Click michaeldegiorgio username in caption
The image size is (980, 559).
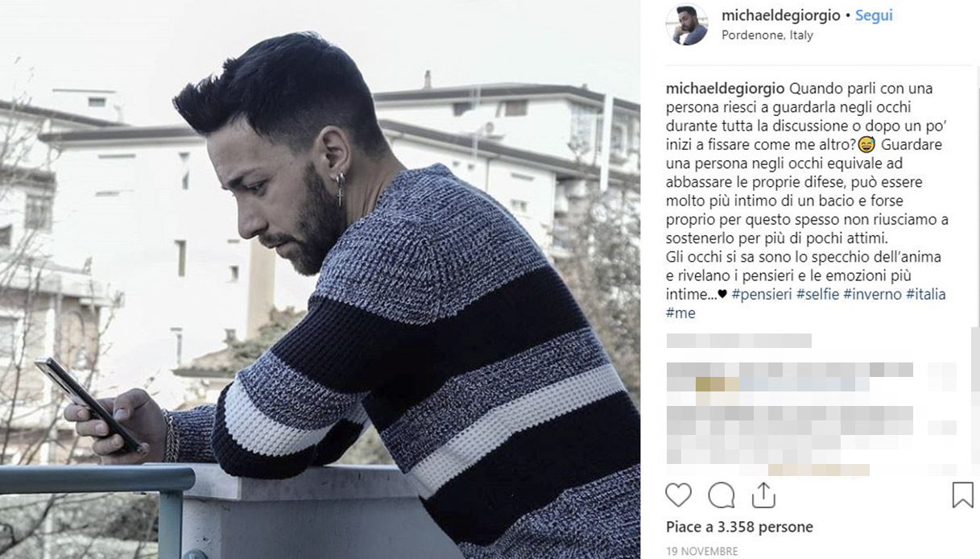pyautogui.click(x=726, y=89)
